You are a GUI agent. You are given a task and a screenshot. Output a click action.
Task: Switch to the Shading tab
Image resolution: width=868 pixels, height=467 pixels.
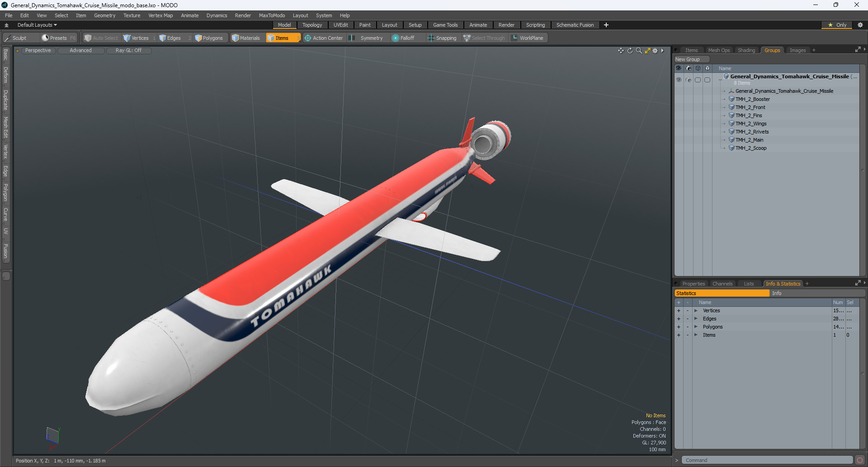tap(746, 50)
